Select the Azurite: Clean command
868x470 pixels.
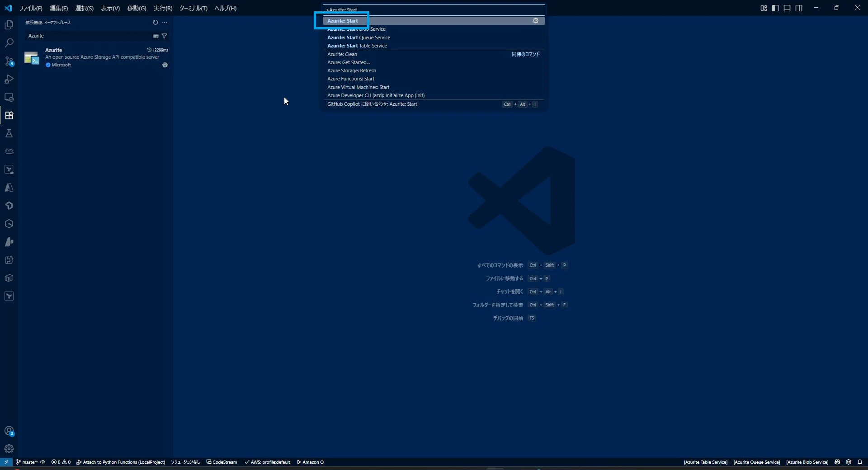pos(434,54)
